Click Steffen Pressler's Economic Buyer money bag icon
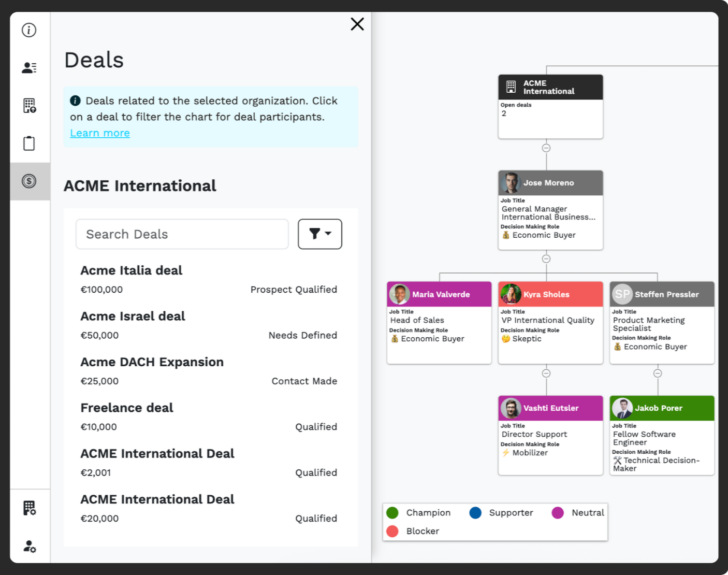The width and height of the screenshot is (728, 575). (617, 347)
